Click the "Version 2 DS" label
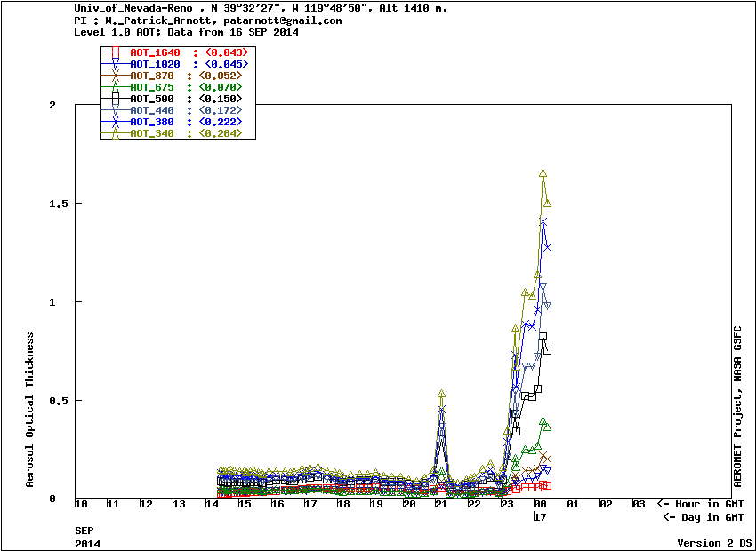 pyautogui.click(x=713, y=543)
